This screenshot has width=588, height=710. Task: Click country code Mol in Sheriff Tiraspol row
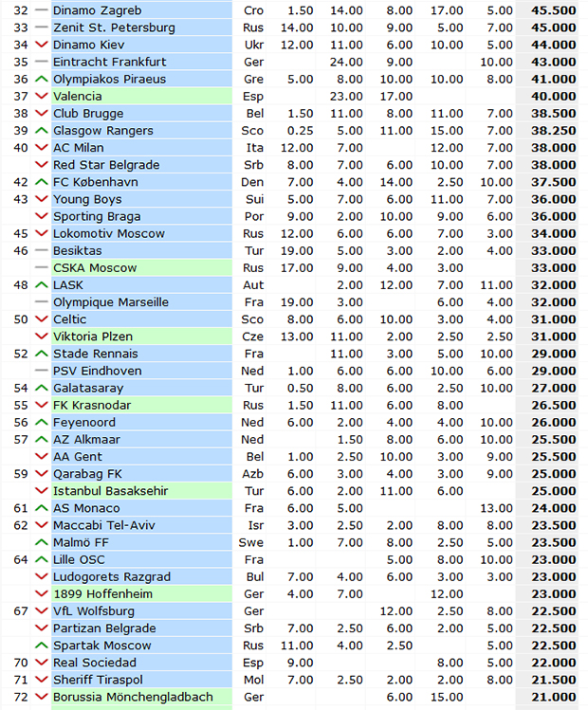click(253, 680)
